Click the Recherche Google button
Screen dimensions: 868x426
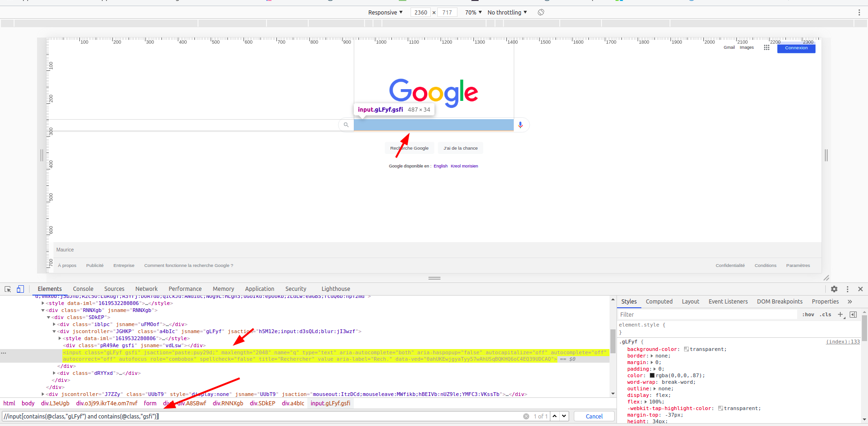tap(409, 148)
